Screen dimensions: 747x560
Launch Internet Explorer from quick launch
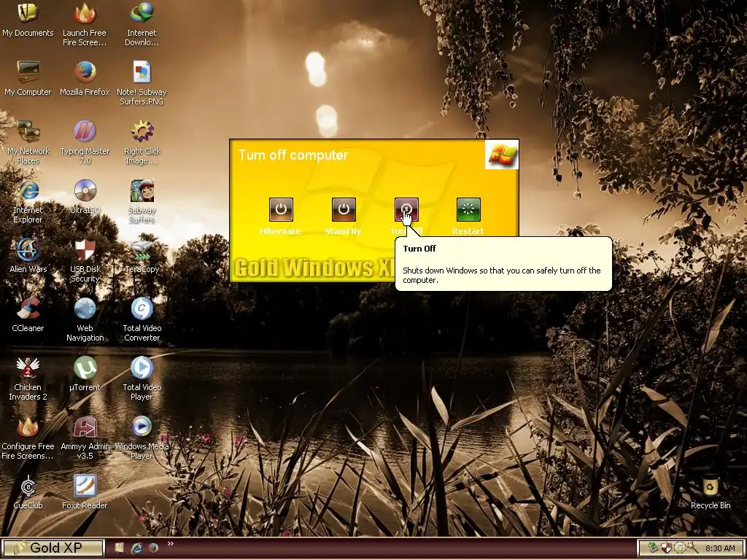(136, 548)
